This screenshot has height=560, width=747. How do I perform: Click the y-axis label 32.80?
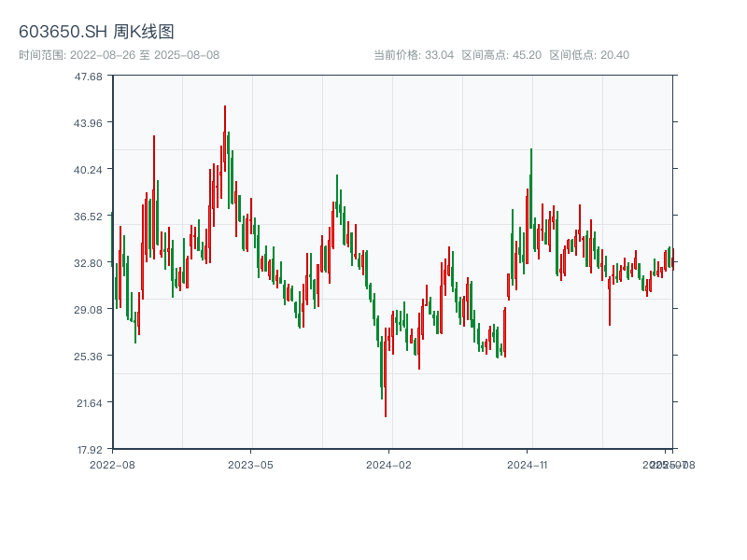[88, 263]
